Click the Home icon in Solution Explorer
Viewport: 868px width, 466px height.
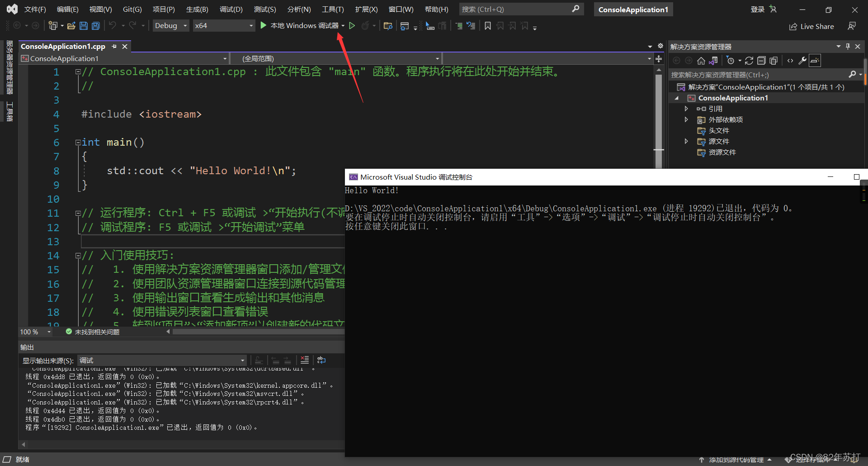click(701, 61)
